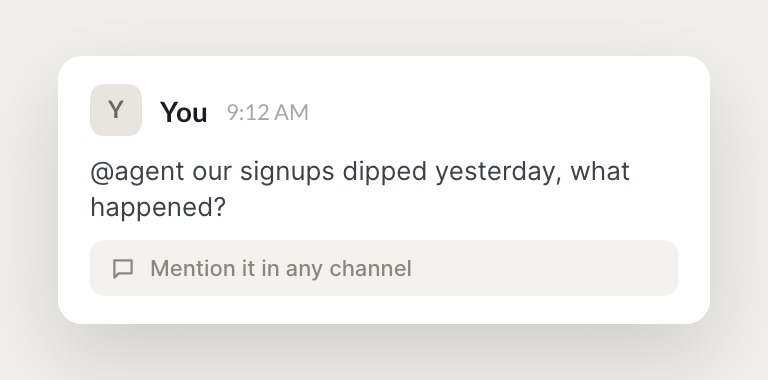Screen dimensions: 768x380
Task: Click the letter Y inside the avatar square
Action: (x=116, y=110)
